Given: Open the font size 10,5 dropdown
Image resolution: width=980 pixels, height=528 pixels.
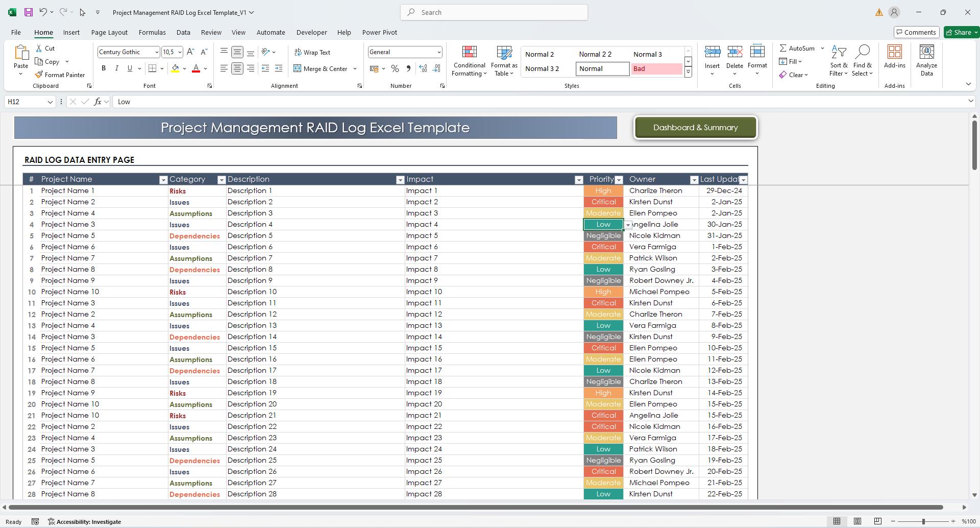Looking at the screenshot, I should (x=180, y=52).
